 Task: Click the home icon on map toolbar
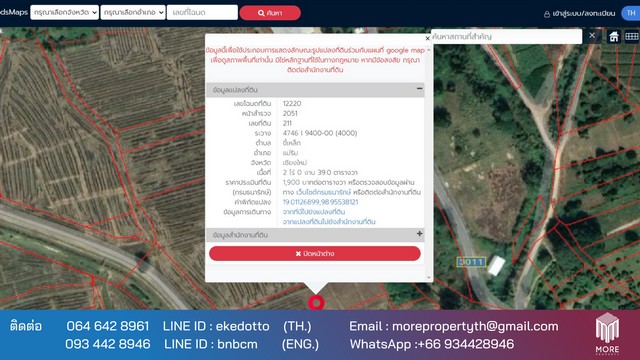[x=613, y=37]
